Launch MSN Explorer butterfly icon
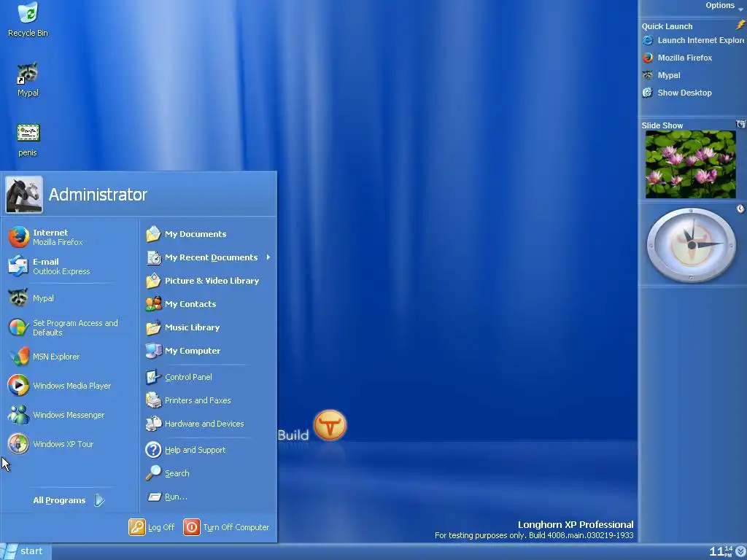The height and width of the screenshot is (560, 747). coord(18,356)
